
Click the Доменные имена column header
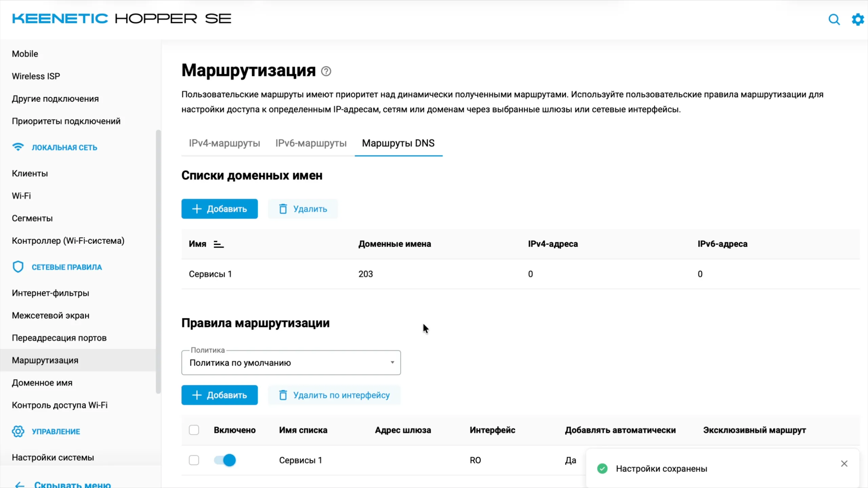(395, 244)
